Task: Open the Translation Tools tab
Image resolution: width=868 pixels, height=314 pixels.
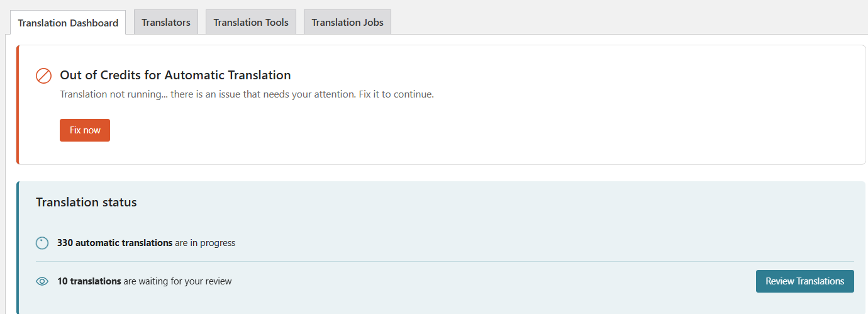Action: 251,22
